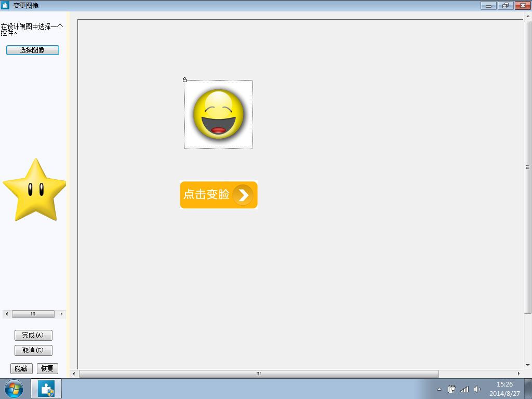The height and width of the screenshot is (399, 532).
Task: Click the 隐藏 button
Action: 21,368
